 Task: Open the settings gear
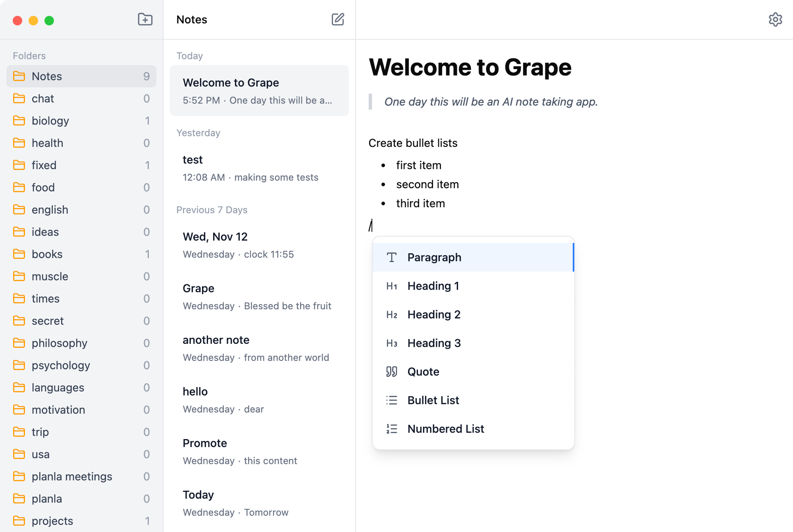pos(775,19)
